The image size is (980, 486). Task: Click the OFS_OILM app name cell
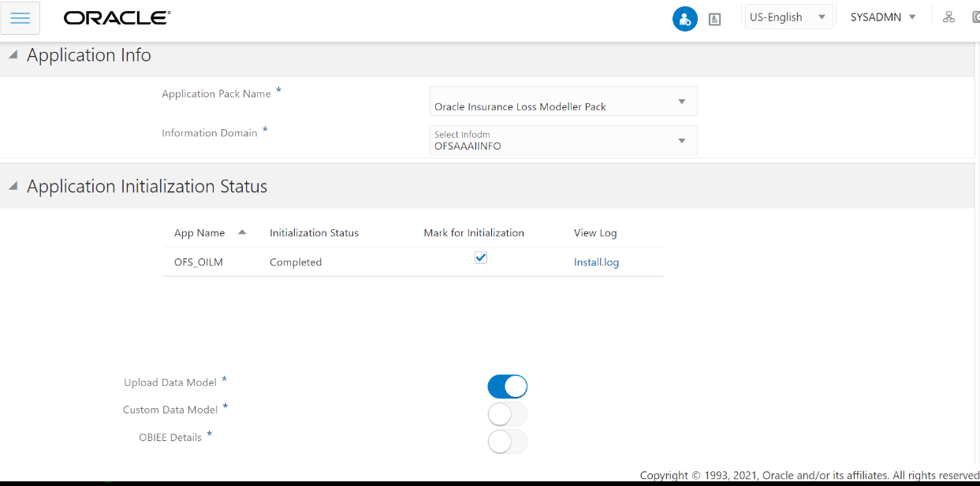pos(199,262)
